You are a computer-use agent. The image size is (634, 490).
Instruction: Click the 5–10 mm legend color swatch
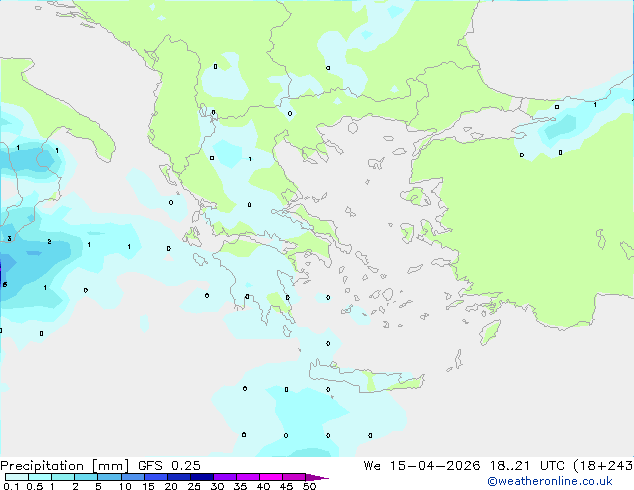[109, 477]
